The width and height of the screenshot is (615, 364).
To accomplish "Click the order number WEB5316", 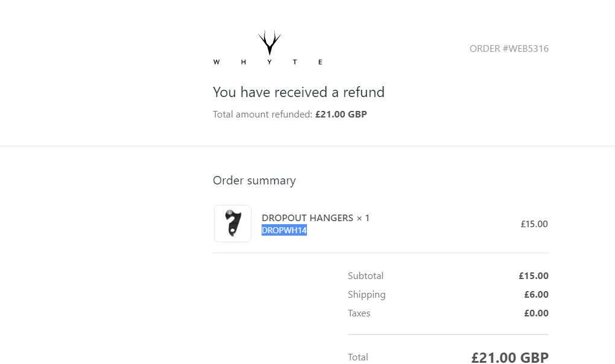I will 509,49.
